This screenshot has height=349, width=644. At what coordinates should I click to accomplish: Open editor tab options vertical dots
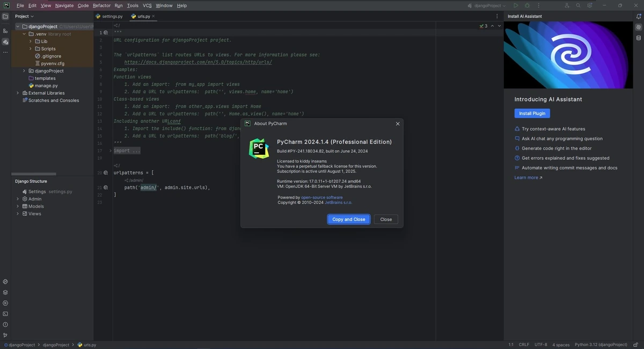coord(498,16)
